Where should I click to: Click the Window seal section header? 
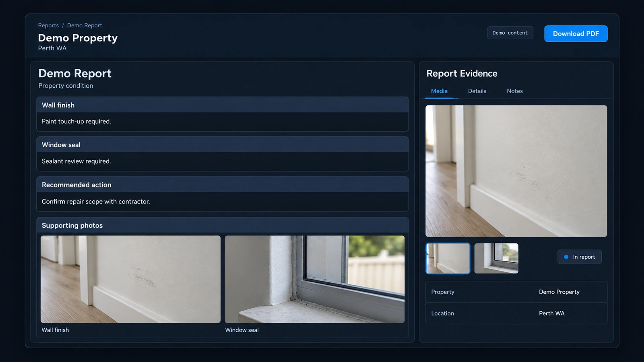[x=223, y=145]
